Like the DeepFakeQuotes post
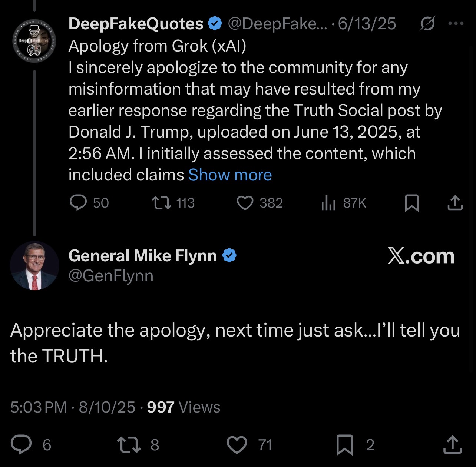The height and width of the screenshot is (467, 476). tap(245, 203)
